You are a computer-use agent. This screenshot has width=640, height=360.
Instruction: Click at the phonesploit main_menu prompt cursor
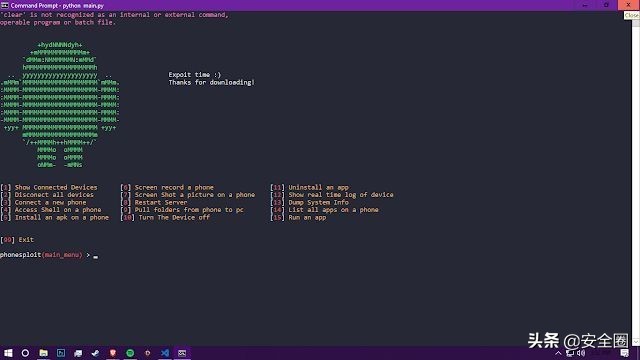click(x=96, y=256)
